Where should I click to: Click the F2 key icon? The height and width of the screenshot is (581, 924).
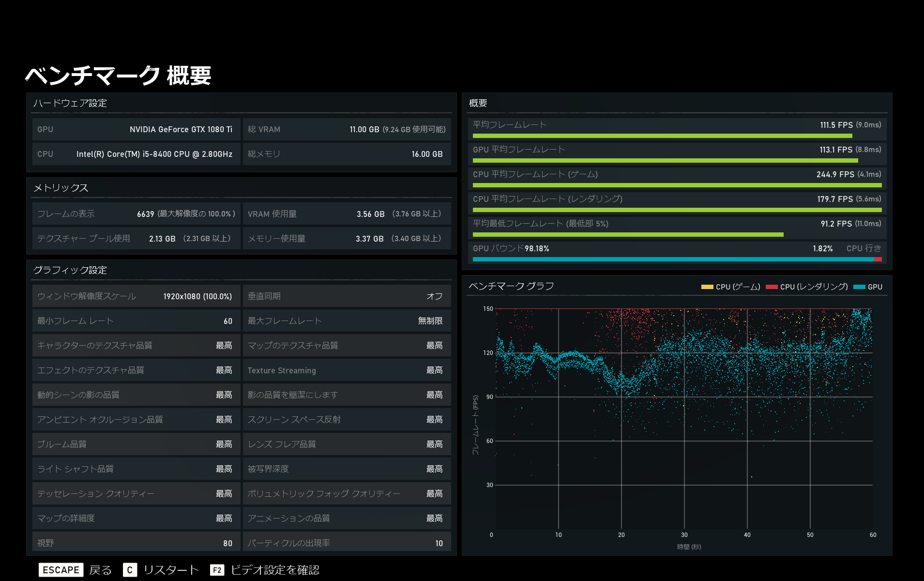(217, 570)
